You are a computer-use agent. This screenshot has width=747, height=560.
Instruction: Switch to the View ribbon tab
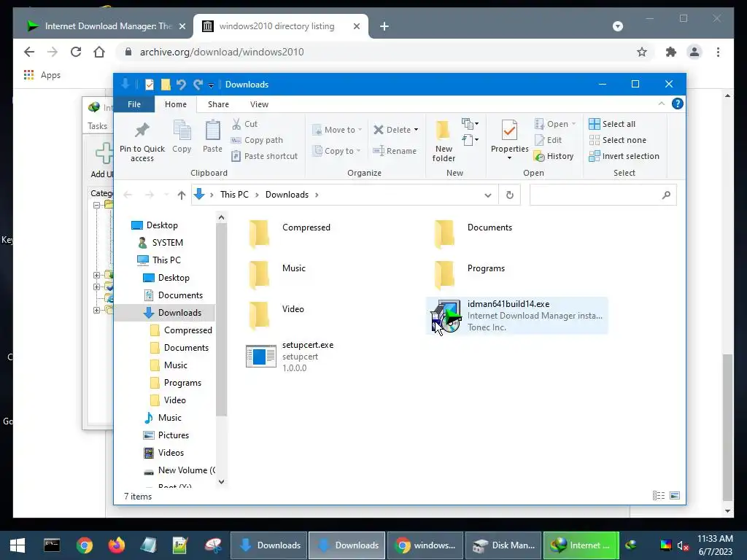coord(259,104)
